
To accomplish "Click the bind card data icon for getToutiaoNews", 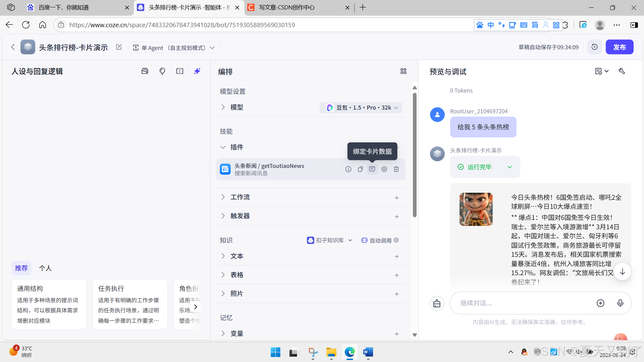I will [x=372, y=169].
